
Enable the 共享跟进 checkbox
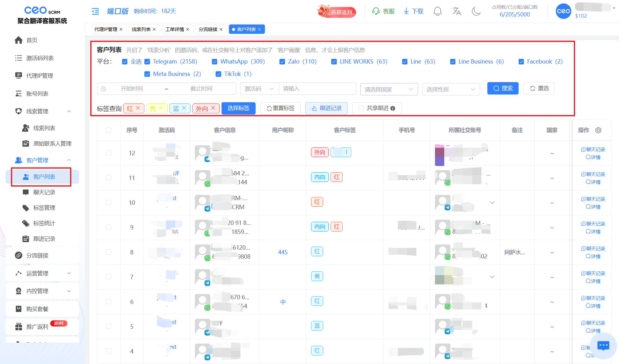(x=361, y=108)
